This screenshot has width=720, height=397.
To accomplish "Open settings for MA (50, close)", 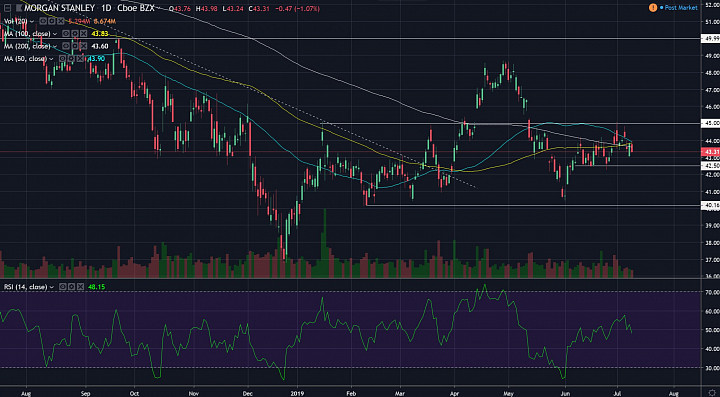I will click(71, 58).
